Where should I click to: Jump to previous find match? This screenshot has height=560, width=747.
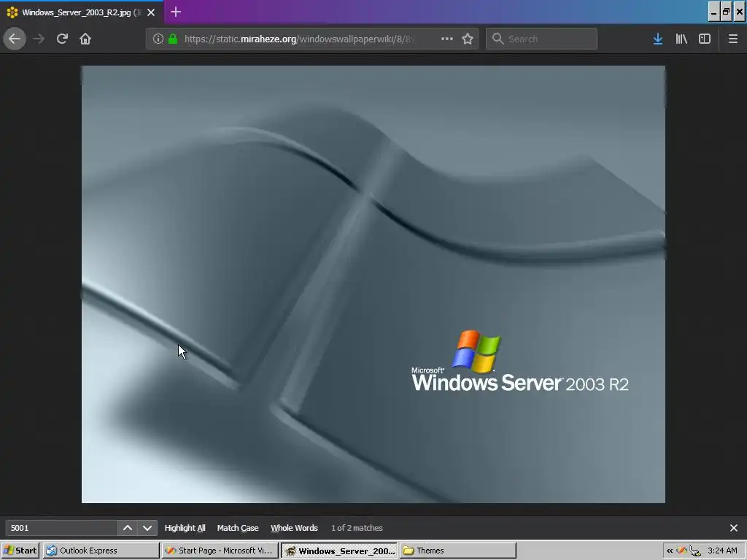[127, 528]
